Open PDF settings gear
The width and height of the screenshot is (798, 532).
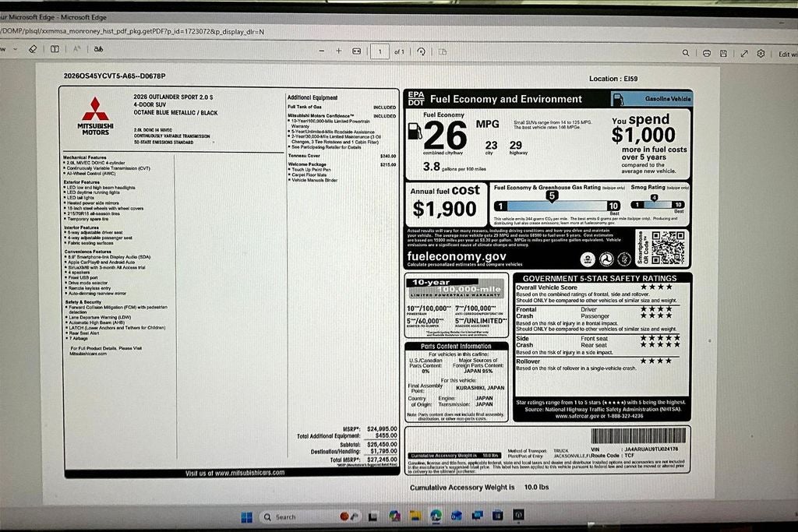(x=761, y=53)
